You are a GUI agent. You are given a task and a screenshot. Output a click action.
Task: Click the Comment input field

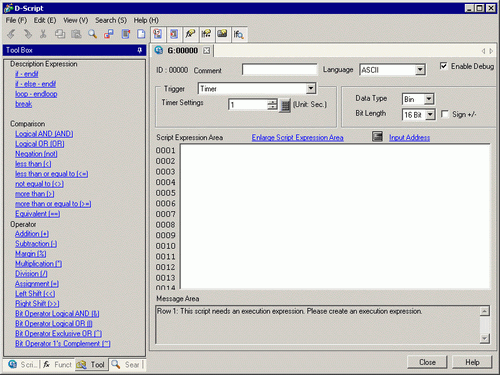pos(280,70)
